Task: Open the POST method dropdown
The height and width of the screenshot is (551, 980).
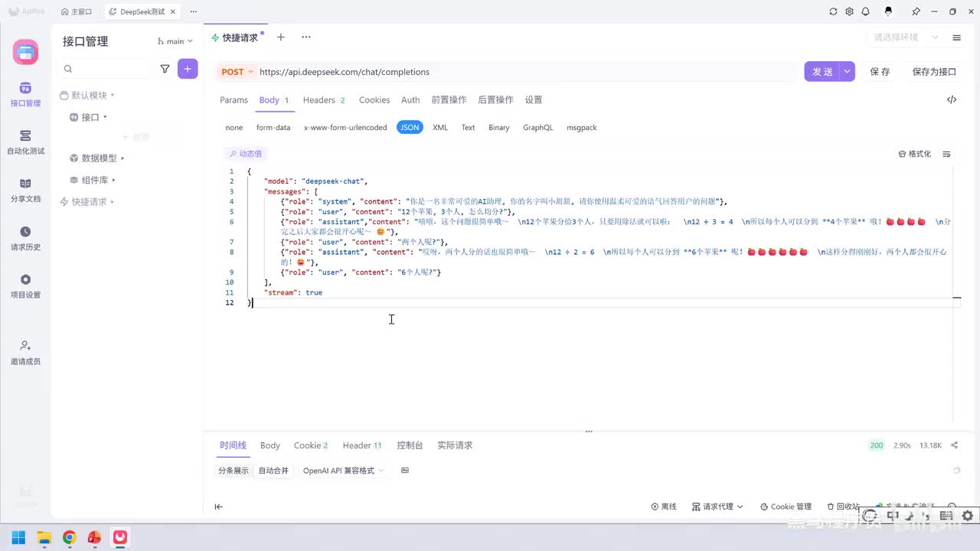Action: point(237,72)
